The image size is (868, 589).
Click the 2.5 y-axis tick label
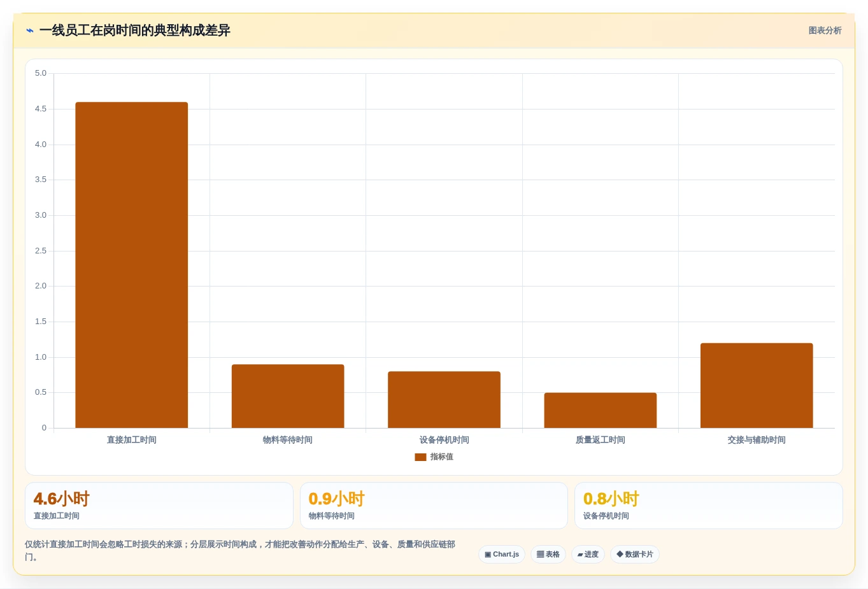(x=41, y=251)
